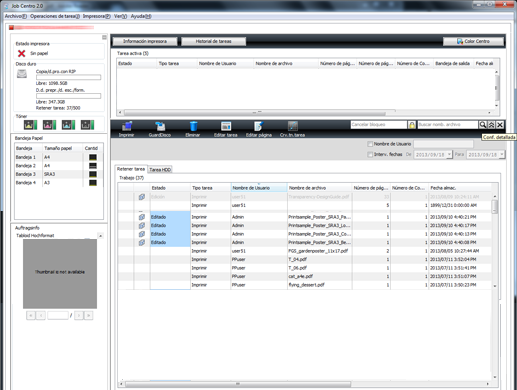This screenshot has height=390, width=517.
Task: Click the red X Sin papel status icon
Action: click(x=22, y=53)
